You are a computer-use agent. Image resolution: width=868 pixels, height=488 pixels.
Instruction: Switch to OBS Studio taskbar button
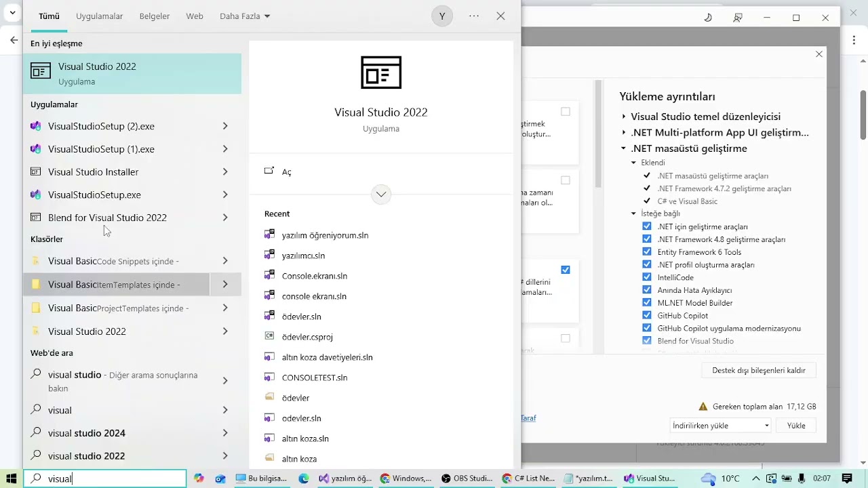pos(467,479)
